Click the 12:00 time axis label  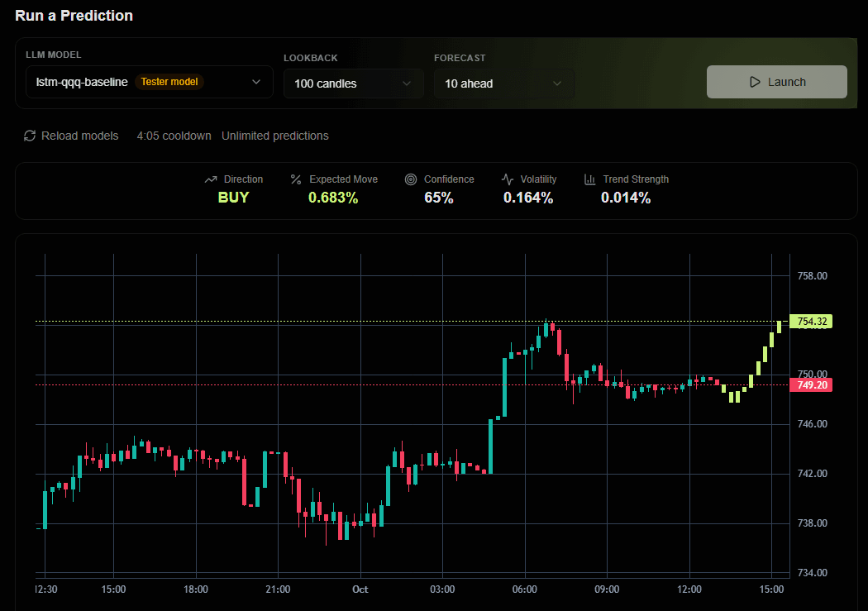pyautogui.click(x=689, y=590)
